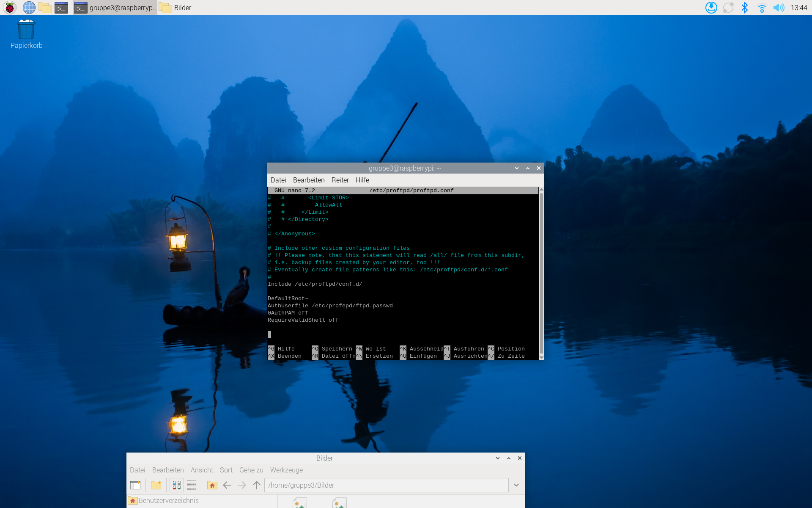812x508 pixels.
Task: Switch to icon view mode
Action: point(177,485)
